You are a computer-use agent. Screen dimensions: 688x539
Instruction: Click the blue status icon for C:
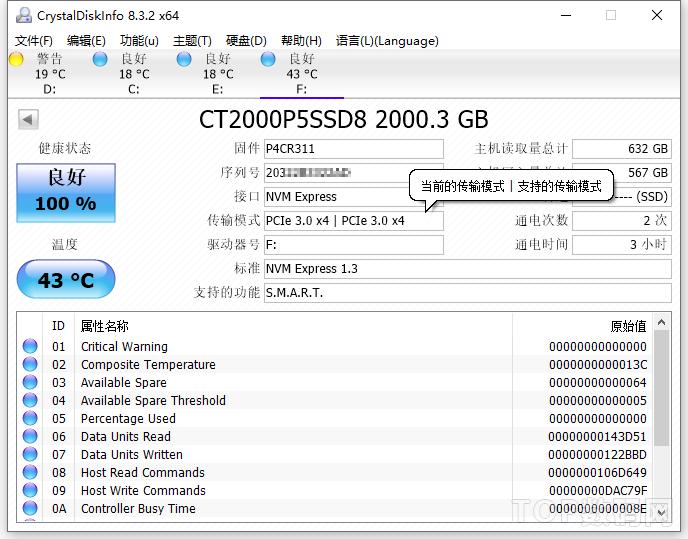pos(100,59)
